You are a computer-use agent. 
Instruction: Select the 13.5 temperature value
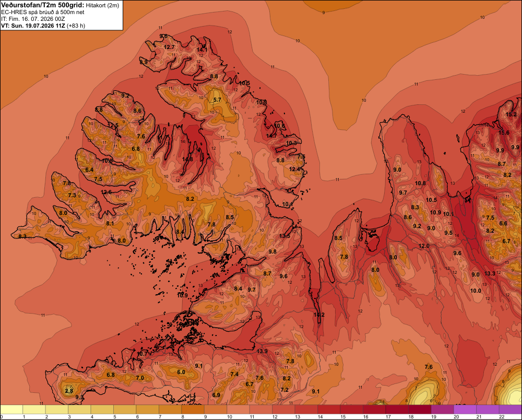tap(284, 236)
